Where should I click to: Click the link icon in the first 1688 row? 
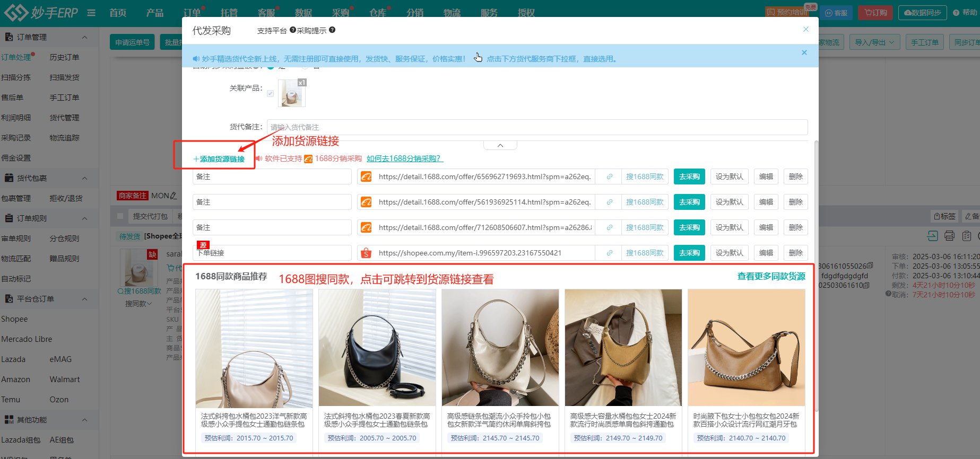(x=610, y=177)
